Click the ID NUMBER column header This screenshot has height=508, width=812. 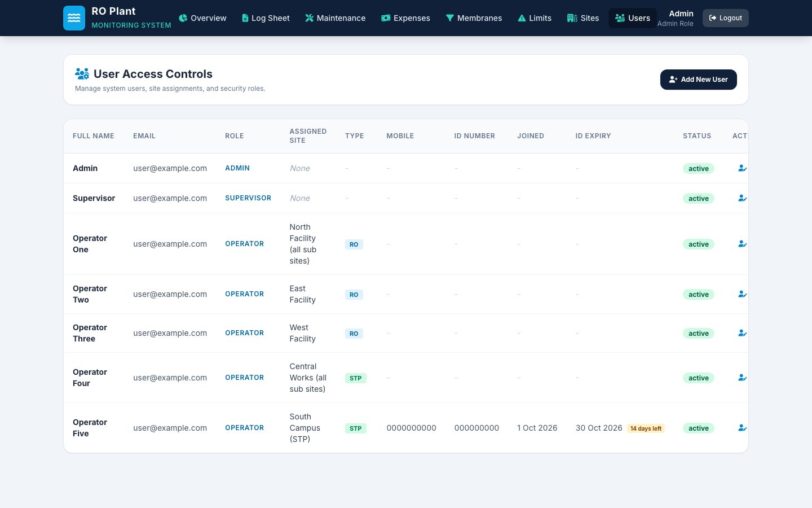[x=475, y=136]
